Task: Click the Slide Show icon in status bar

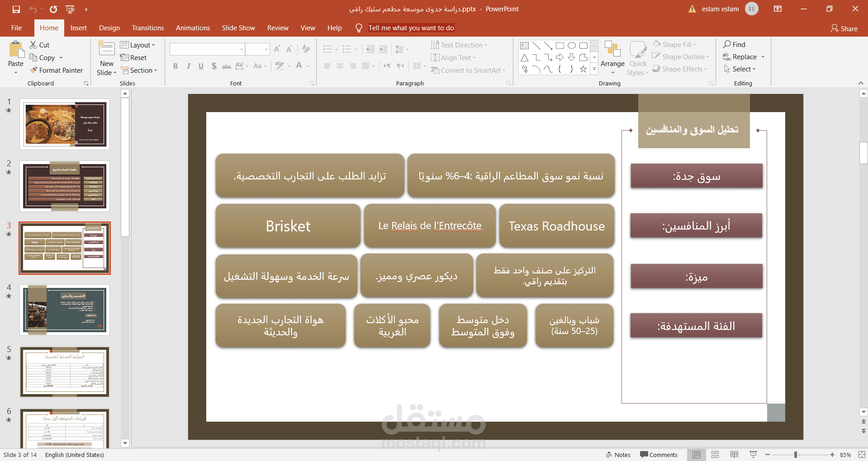Action: 753,455
